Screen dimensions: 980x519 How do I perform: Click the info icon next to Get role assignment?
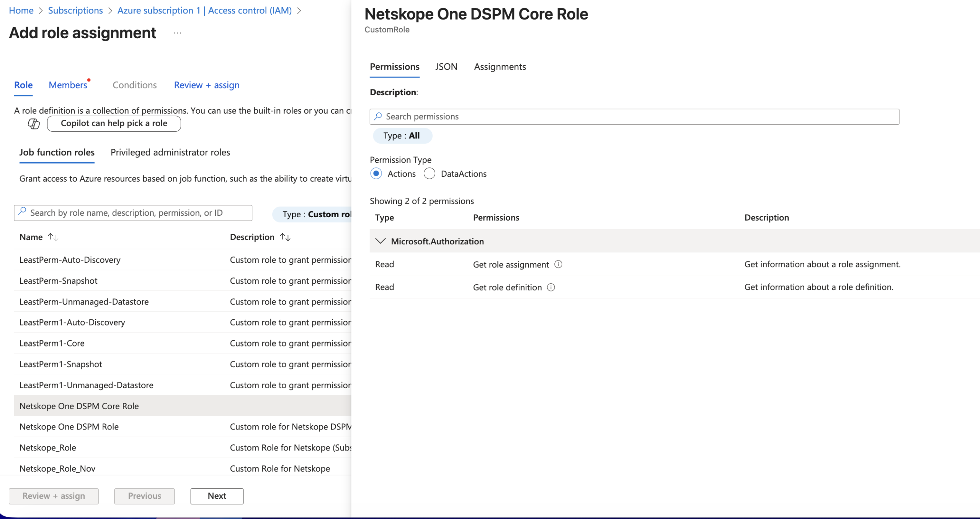click(x=559, y=264)
